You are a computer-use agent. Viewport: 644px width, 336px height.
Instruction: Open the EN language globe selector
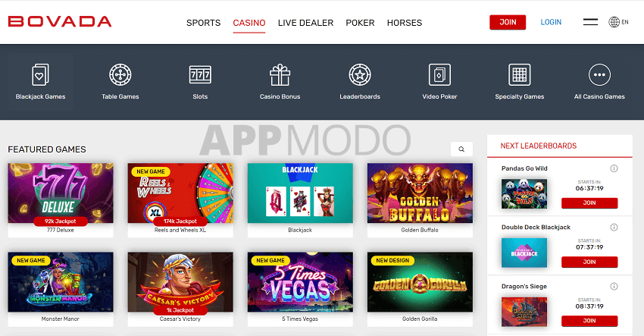point(618,22)
